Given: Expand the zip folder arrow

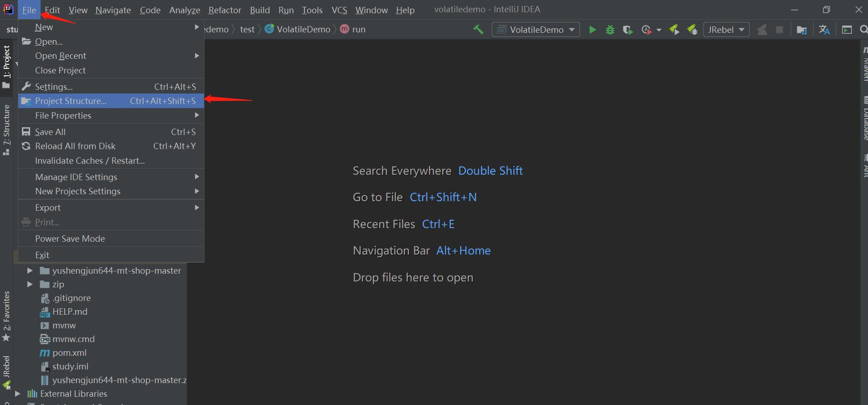Looking at the screenshot, I should tap(30, 284).
